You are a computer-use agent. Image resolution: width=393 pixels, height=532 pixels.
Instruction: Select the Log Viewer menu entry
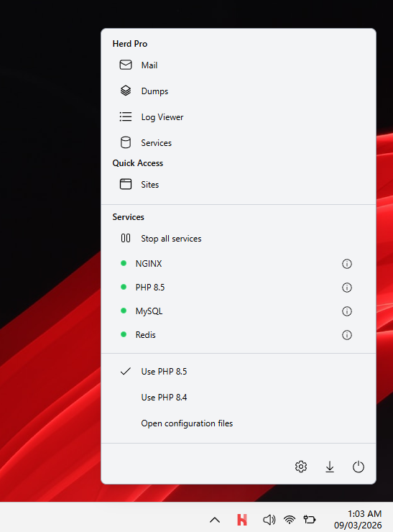coord(239,116)
